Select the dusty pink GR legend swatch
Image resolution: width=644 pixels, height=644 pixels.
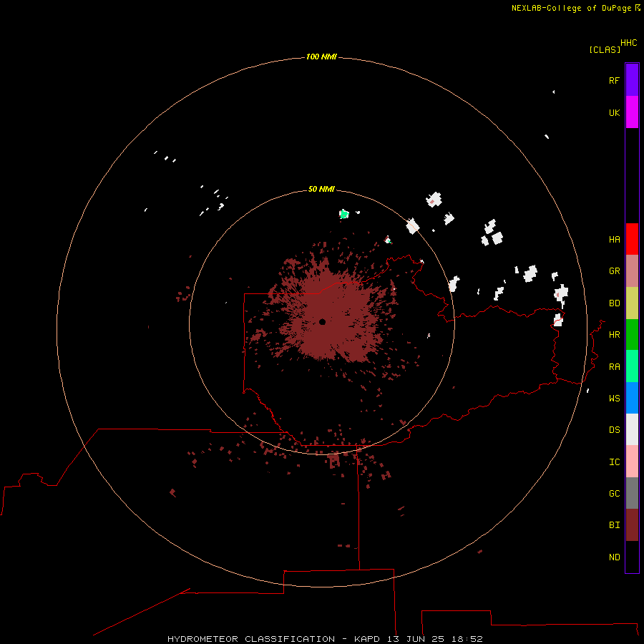pos(632,271)
